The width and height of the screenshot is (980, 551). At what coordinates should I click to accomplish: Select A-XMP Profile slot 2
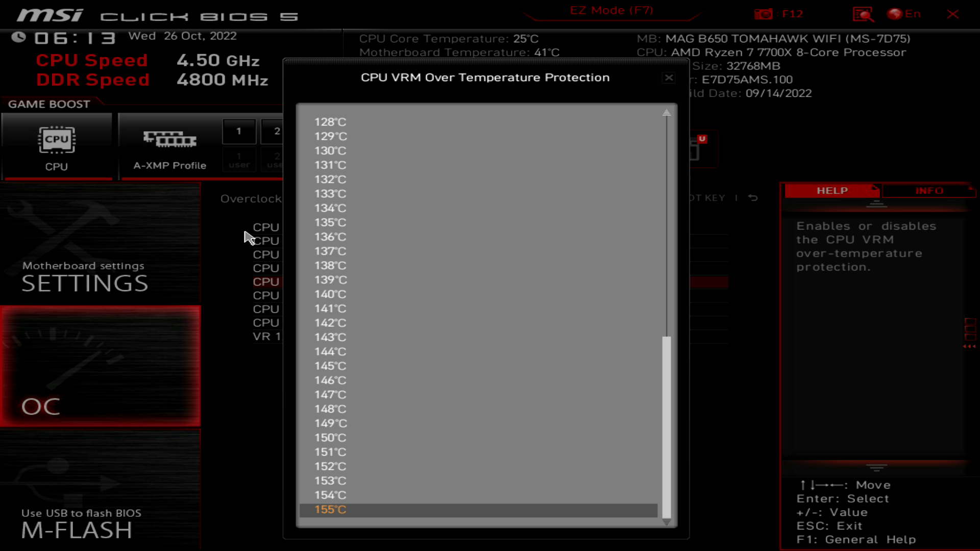pyautogui.click(x=277, y=131)
